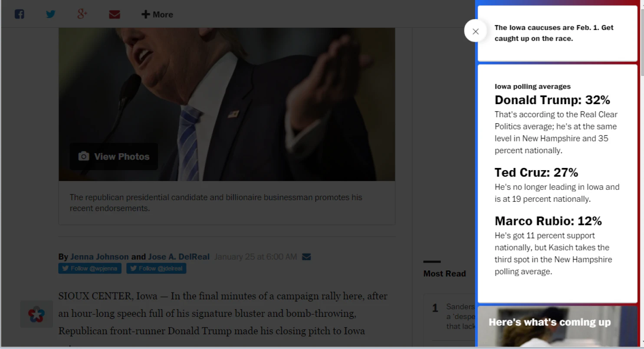Click the camera icon on the photo

click(84, 156)
